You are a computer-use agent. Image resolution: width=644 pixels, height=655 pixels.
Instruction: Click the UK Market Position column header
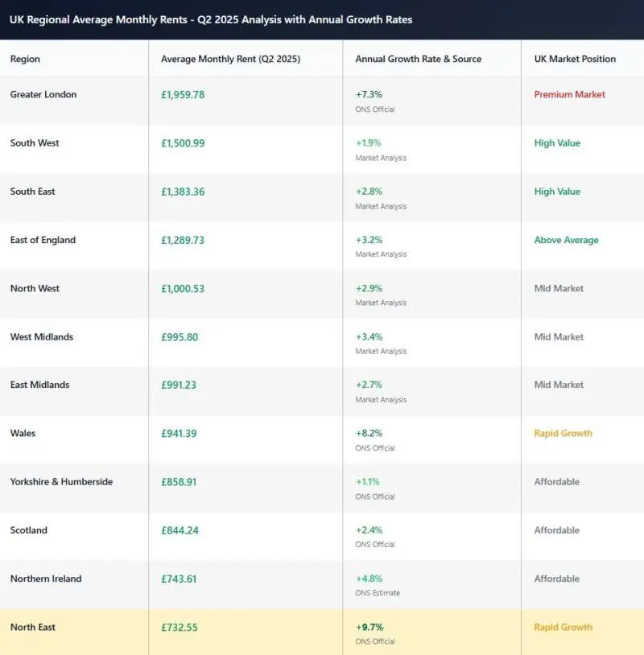tap(575, 59)
